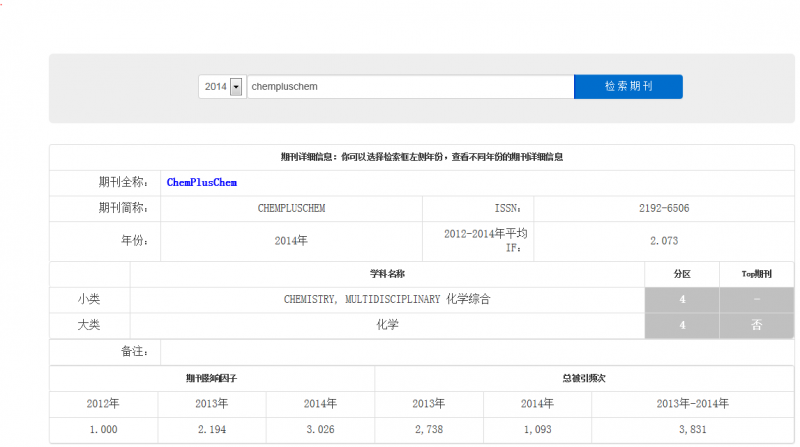Select the ISSN value 2192-6506
The height and width of the screenshot is (447, 800).
point(664,208)
